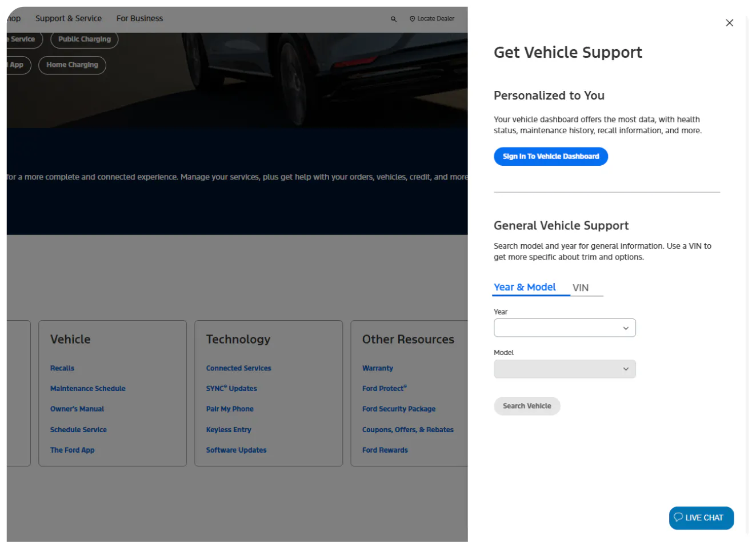
Task: Open the Owner's Manual link
Action: (x=77, y=409)
